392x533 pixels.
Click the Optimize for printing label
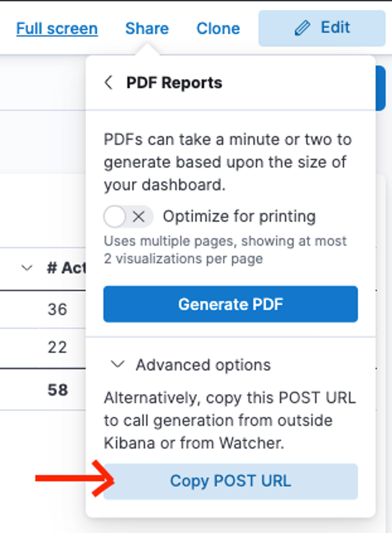pyautogui.click(x=239, y=217)
